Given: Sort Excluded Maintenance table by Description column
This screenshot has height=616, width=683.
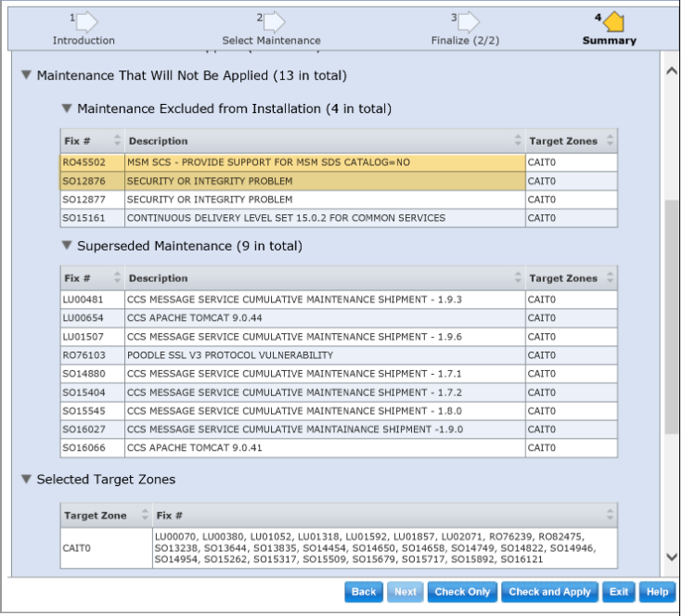Looking at the screenshot, I should 518,141.
